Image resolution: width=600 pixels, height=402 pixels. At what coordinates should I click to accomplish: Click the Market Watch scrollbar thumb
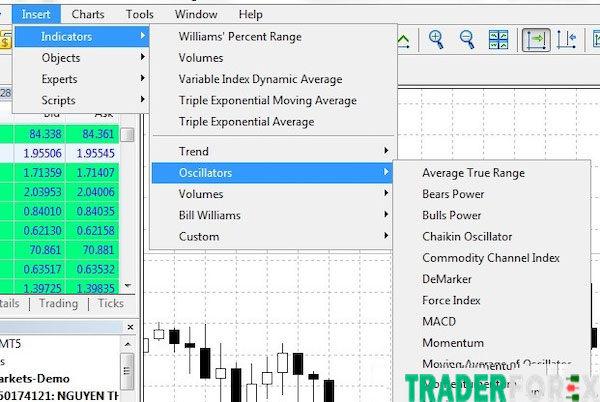pyautogui.click(x=127, y=135)
